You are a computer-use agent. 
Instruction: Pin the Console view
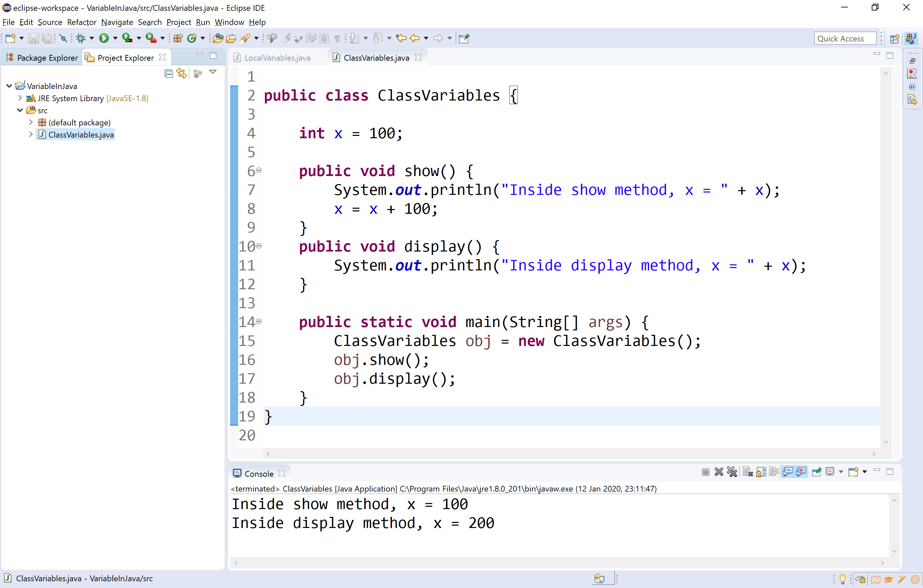pos(816,472)
